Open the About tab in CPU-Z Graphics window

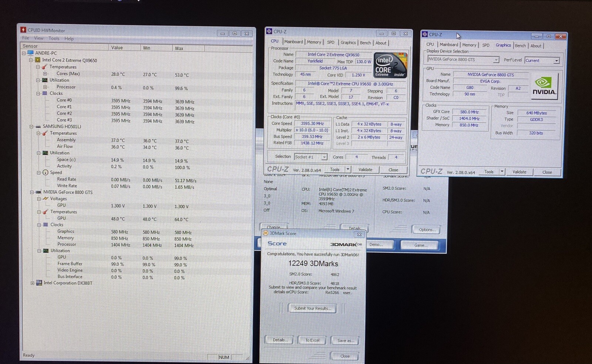pos(536,46)
